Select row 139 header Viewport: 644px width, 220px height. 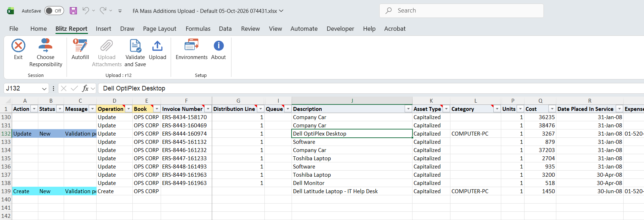(x=6, y=191)
